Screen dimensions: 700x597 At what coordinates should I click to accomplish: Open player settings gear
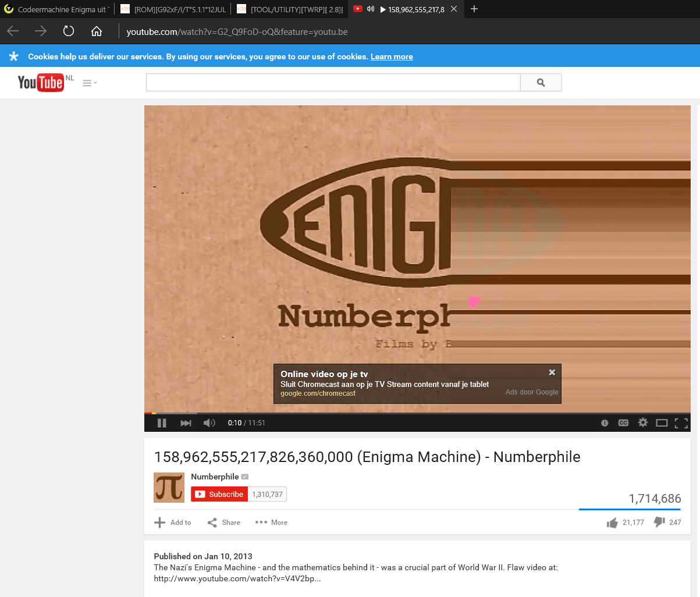642,422
